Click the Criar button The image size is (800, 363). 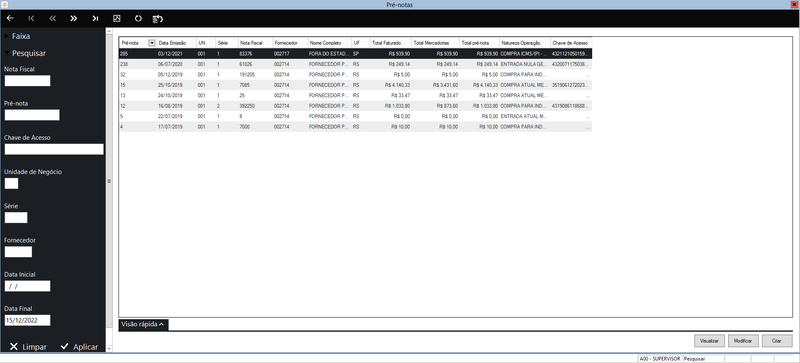[777, 341]
